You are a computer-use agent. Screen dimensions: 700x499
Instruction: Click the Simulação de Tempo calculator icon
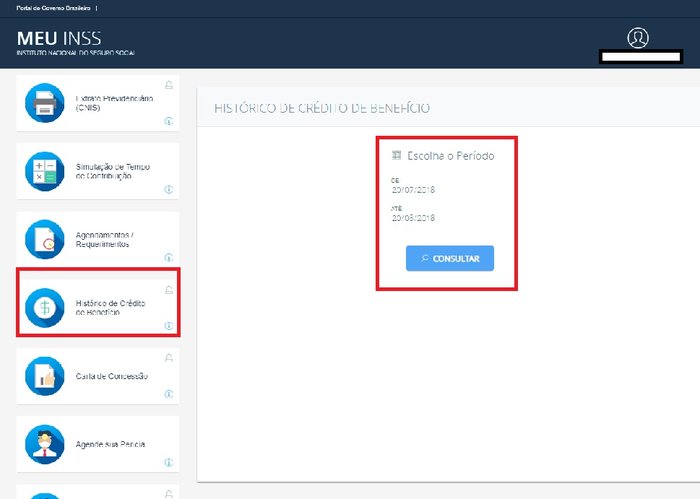[x=45, y=171]
